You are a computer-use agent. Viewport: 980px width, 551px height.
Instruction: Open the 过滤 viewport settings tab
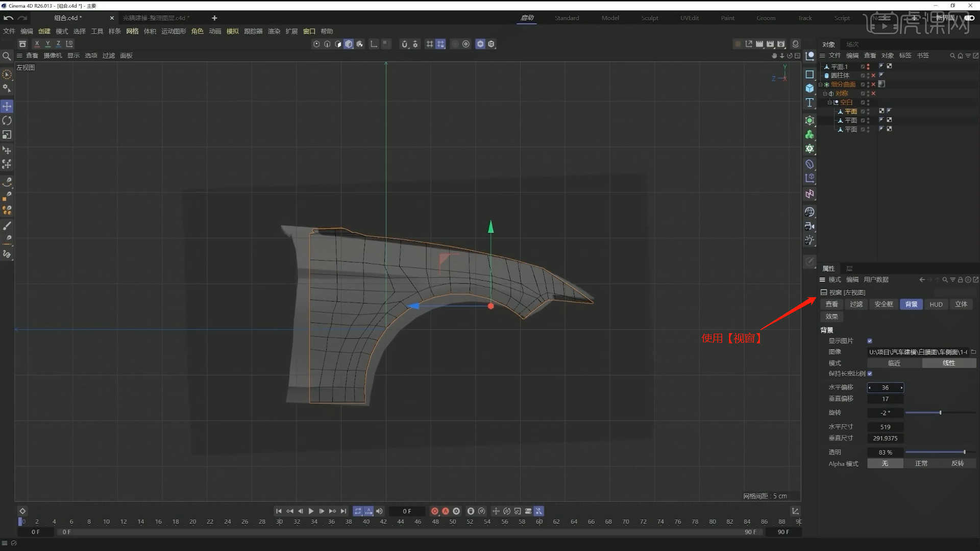(x=856, y=304)
